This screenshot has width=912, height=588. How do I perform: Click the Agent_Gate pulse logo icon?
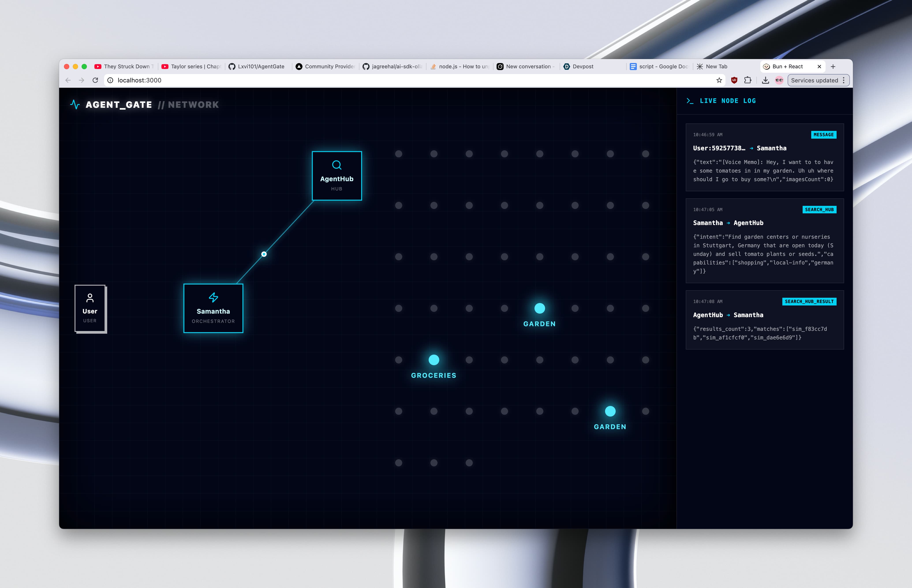[x=75, y=104]
